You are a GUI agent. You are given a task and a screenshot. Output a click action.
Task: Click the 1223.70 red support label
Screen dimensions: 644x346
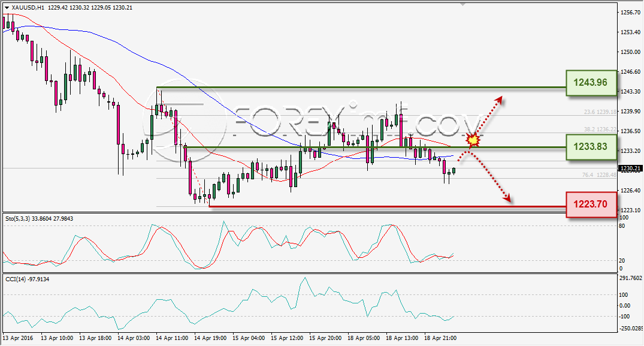591,204
